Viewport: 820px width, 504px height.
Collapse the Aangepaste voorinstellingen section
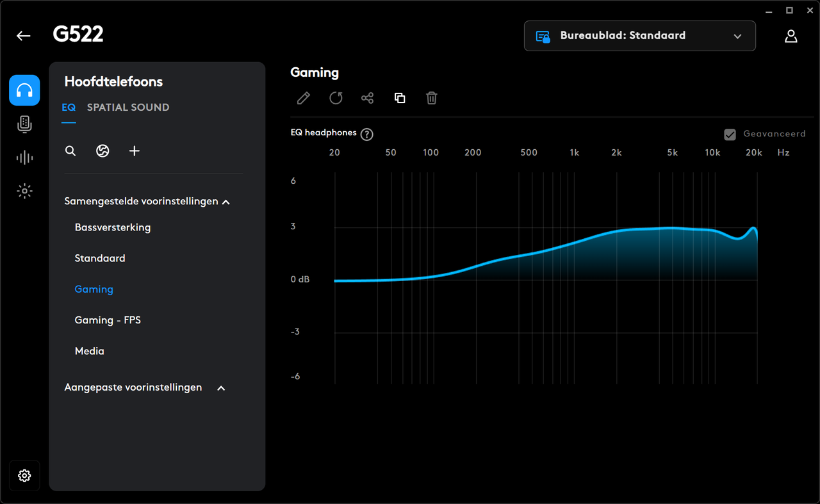coord(221,388)
